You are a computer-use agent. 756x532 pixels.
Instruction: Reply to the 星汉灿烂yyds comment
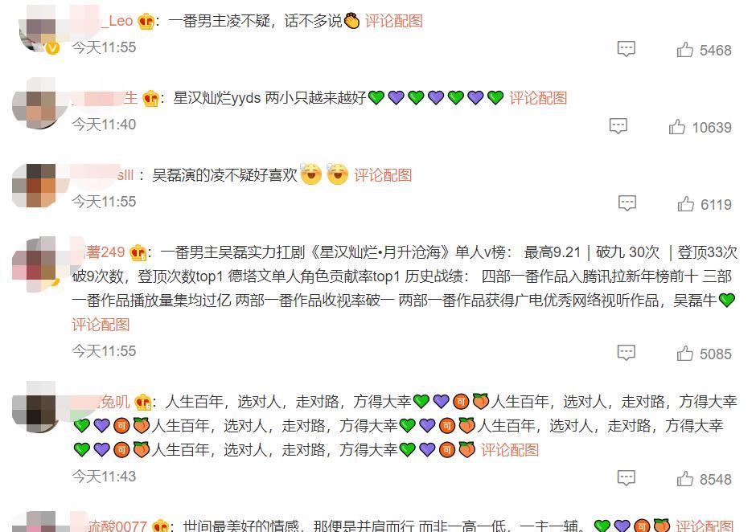(618, 126)
